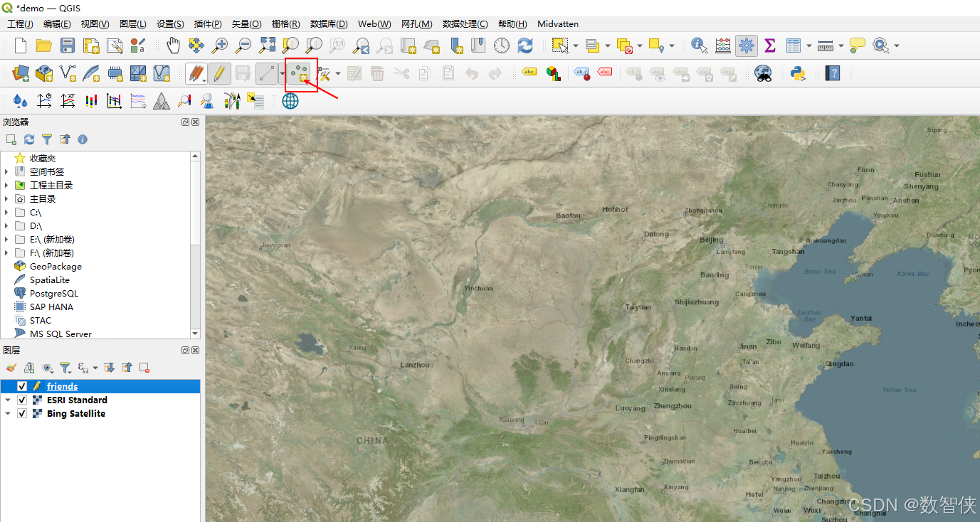Toggle editing with the yellow pencil icon
This screenshot has height=522, width=980.
[219, 73]
